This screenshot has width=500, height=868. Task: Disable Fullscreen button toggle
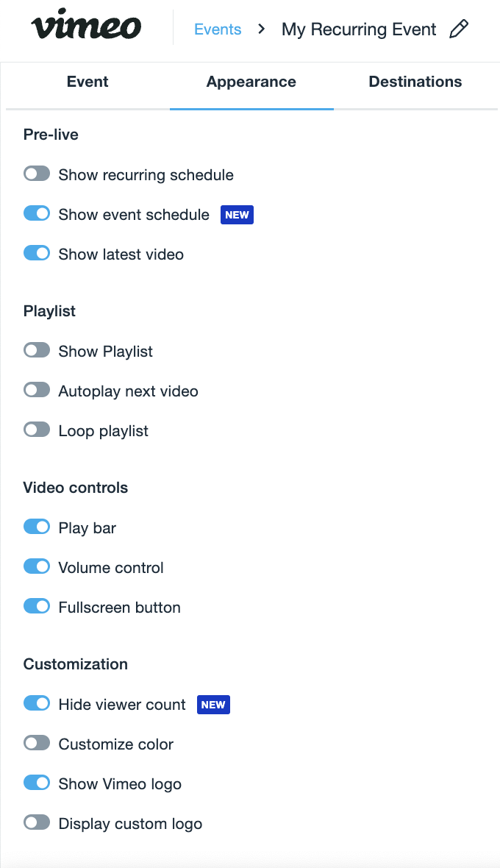tap(37, 607)
